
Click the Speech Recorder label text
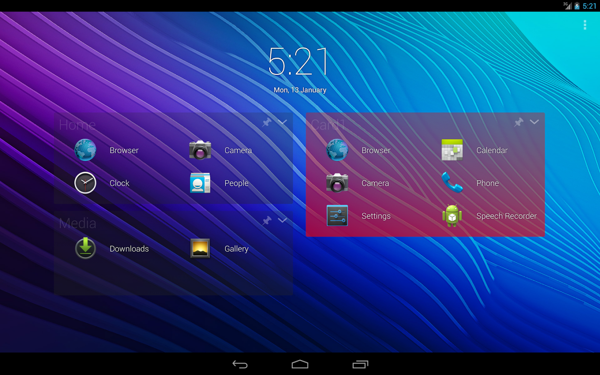(506, 216)
